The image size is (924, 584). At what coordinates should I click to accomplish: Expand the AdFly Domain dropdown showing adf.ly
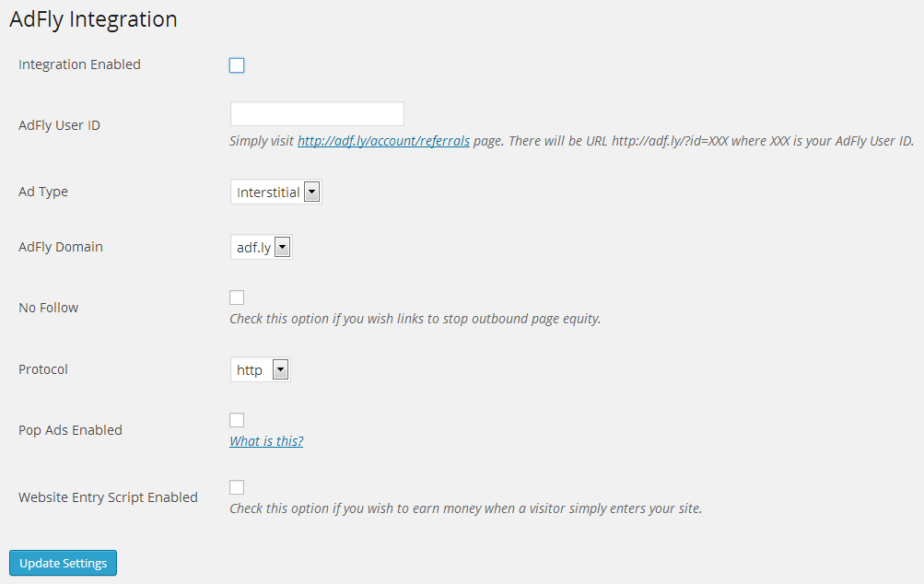(x=261, y=248)
